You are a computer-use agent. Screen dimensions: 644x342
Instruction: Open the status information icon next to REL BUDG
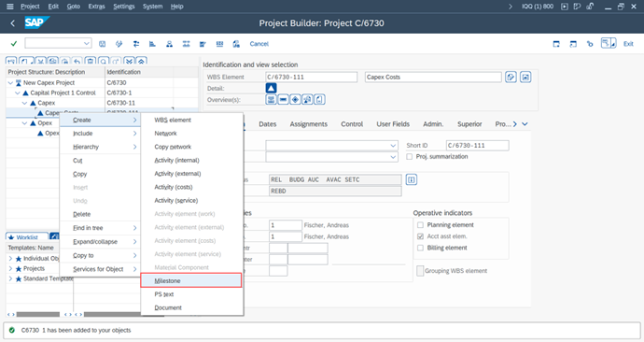(x=411, y=179)
